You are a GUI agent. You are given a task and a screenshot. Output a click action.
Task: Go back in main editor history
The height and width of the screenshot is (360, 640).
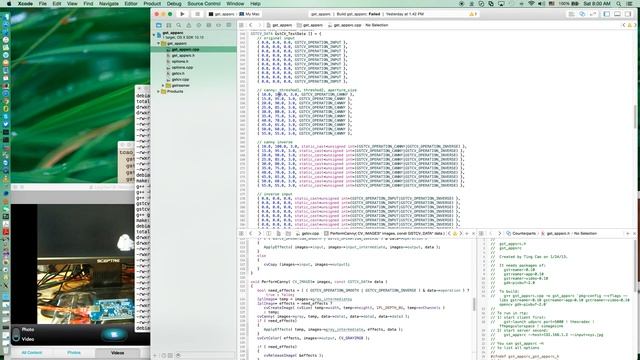coord(251,25)
